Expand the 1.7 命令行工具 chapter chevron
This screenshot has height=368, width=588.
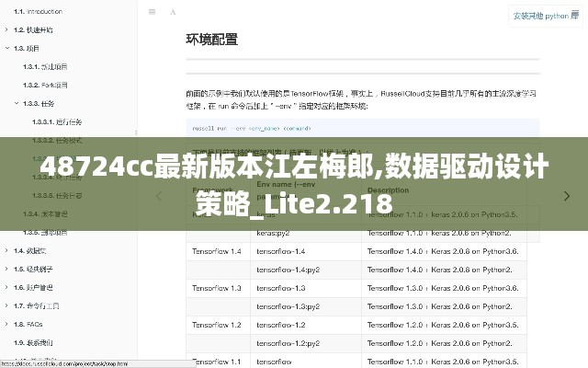pos(6,305)
